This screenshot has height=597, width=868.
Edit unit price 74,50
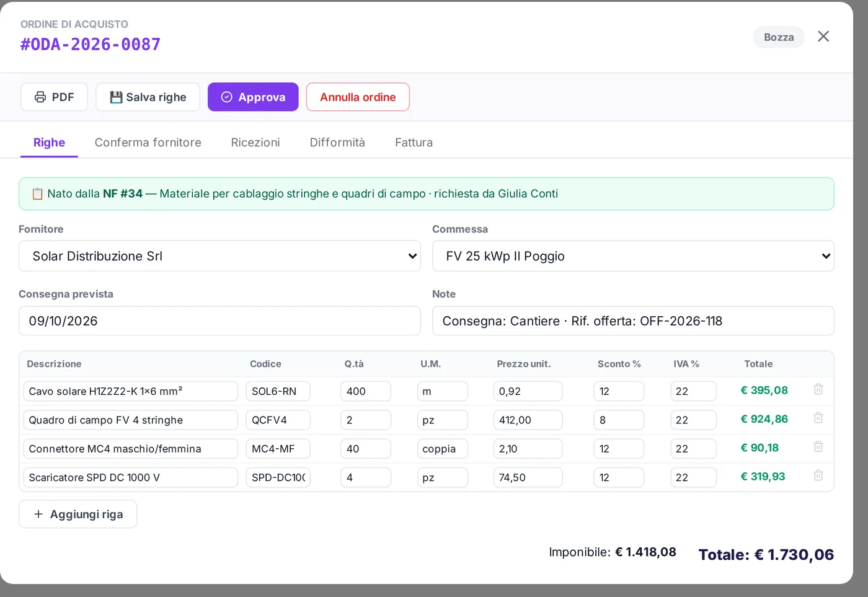pyautogui.click(x=528, y=477)
